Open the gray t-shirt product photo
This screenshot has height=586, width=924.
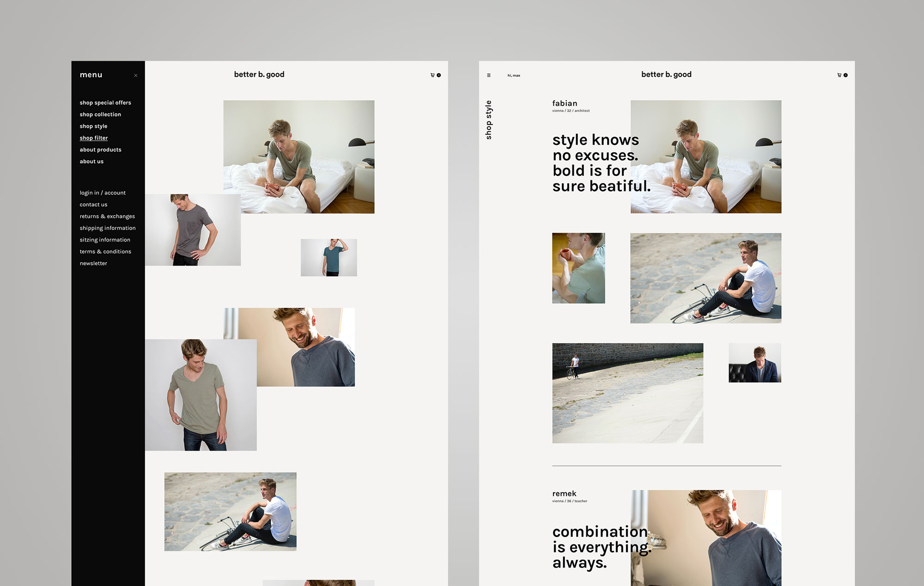(x=193, y=230)
